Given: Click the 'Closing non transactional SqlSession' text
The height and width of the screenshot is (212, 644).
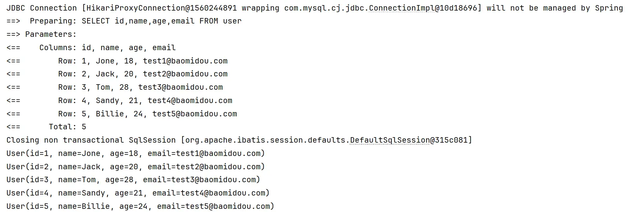Looking at the screenshot, I should pyautogui.click(x=91, y=140).
